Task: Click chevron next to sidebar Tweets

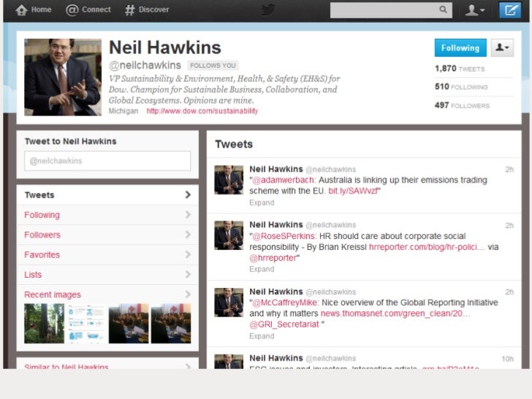Action: (188, 194)
